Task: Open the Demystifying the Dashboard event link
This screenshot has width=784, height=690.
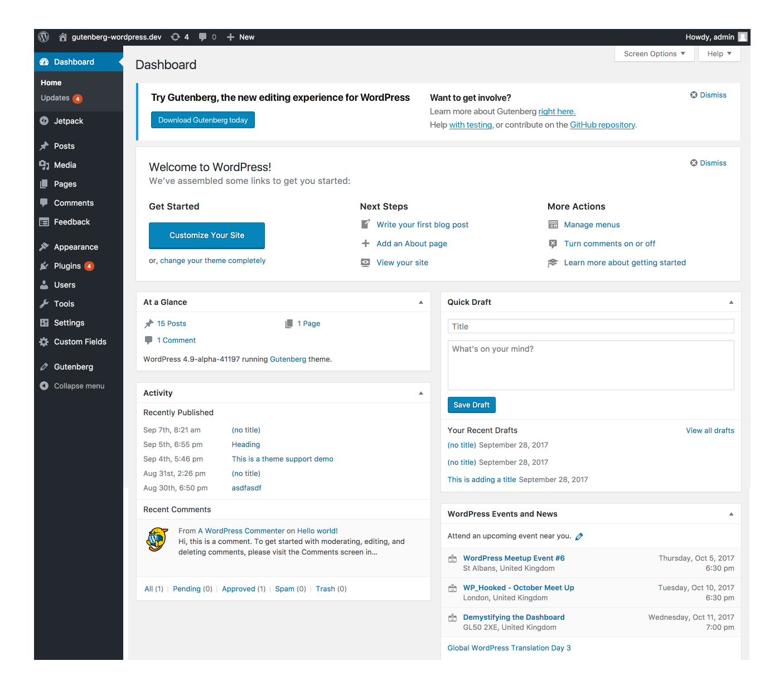Action: [x=514, y=617]
